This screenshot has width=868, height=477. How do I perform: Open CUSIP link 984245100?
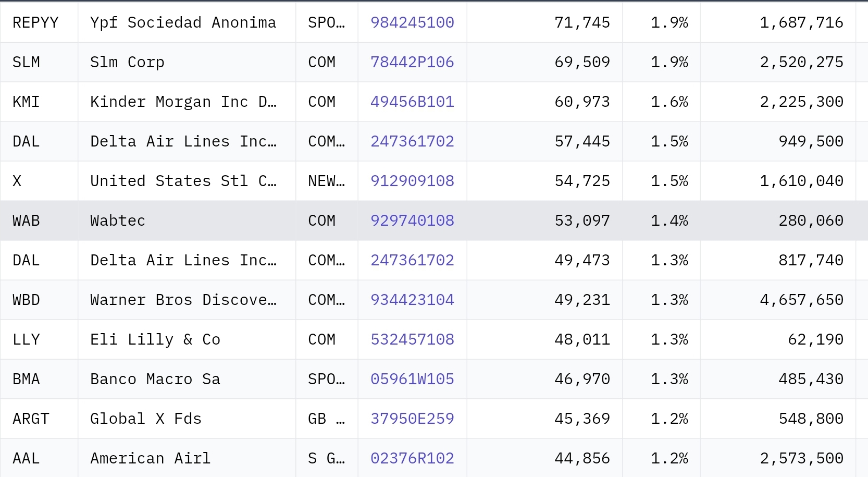[x=412, y=22]
